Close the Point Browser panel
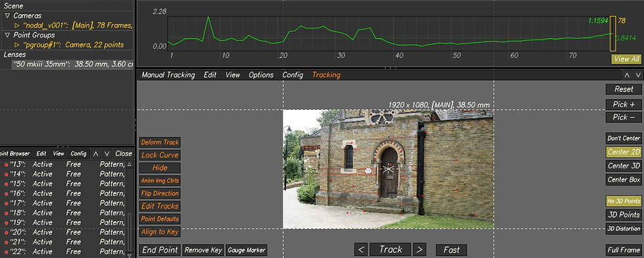The image size is (644, 258). point(124,153)
